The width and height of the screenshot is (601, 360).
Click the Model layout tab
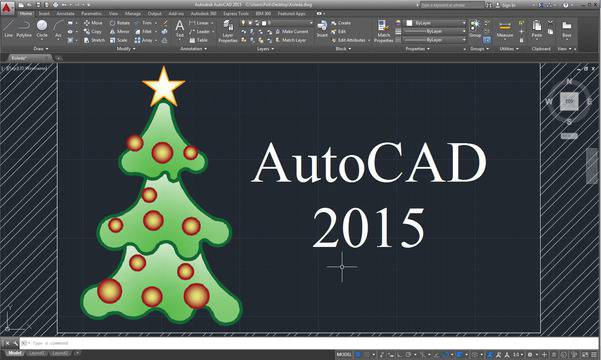[15, 353]
